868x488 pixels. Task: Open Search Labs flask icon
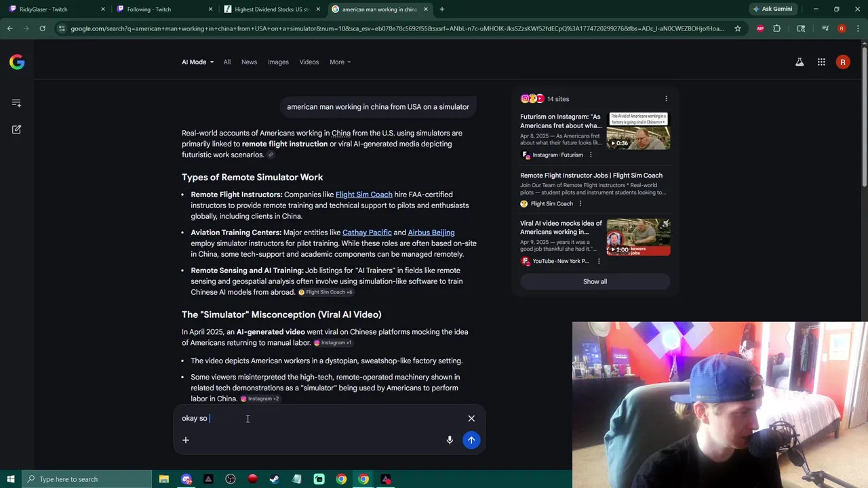pyautogui.click(x=800, y=62)
